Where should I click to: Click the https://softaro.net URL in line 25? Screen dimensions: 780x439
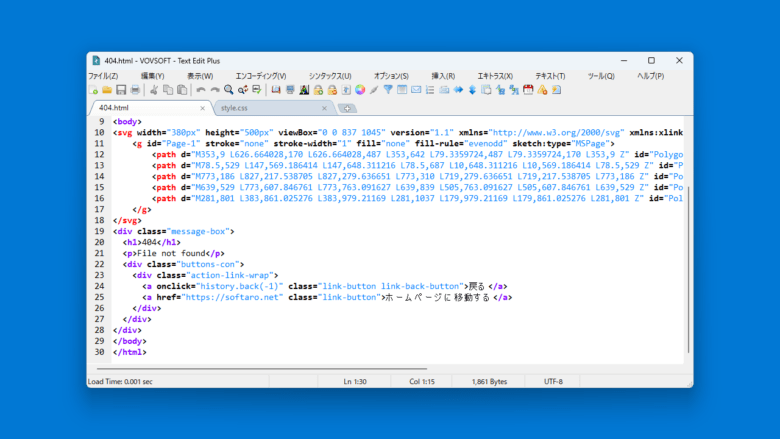click(x=232, y=297)
